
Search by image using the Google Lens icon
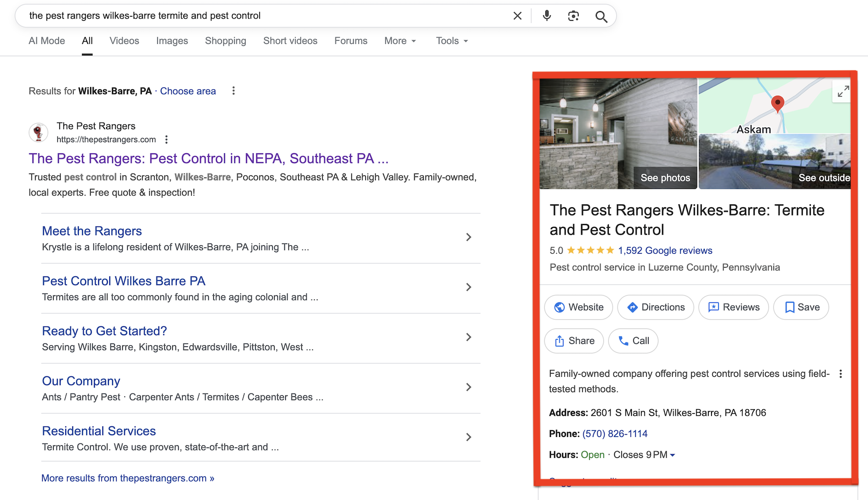coord(574,15)
